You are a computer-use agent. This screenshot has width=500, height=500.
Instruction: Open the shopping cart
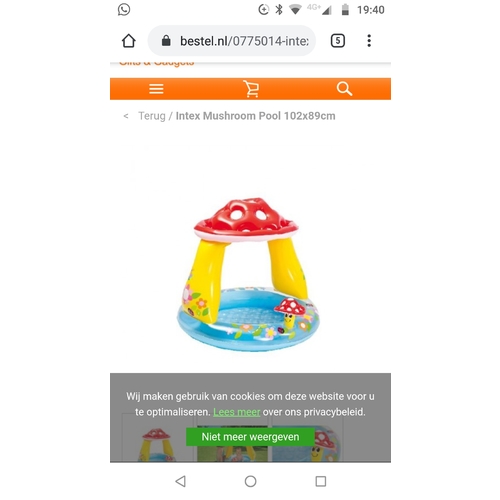251,89
